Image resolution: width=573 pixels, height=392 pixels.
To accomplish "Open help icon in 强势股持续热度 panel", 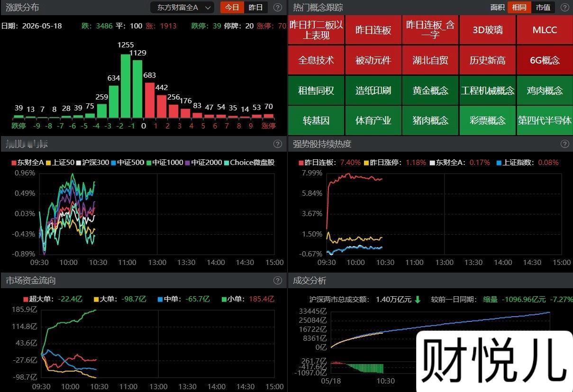I will click(x=564, y=144).
